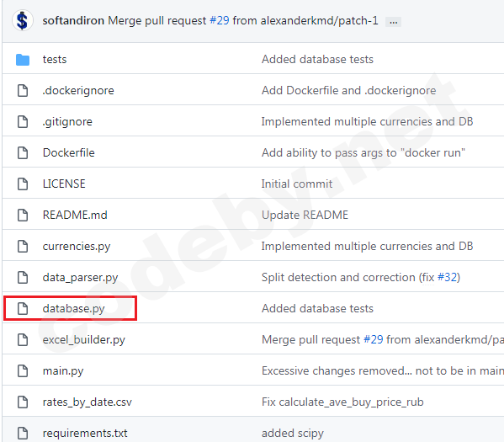Click the file icon beside LICENSE
The height and width of the screenshot is (442, 504).
tap(23, 184)
